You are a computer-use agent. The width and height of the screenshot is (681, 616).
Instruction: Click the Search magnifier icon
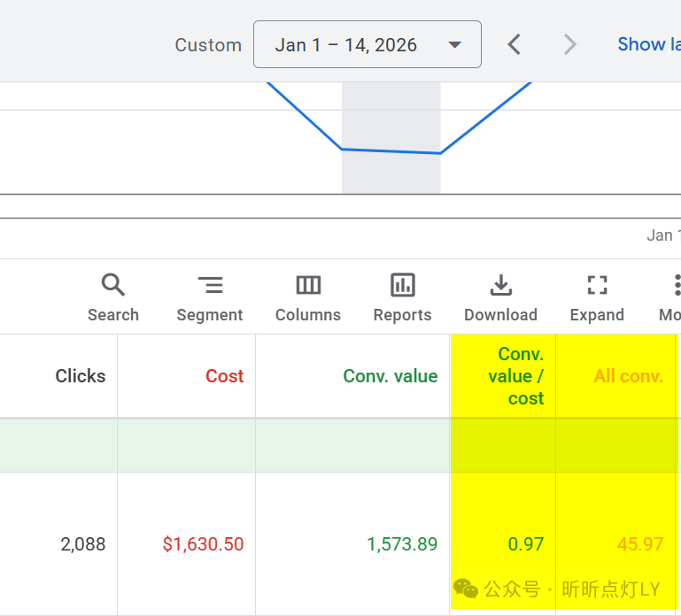click(x=113, y=285)
